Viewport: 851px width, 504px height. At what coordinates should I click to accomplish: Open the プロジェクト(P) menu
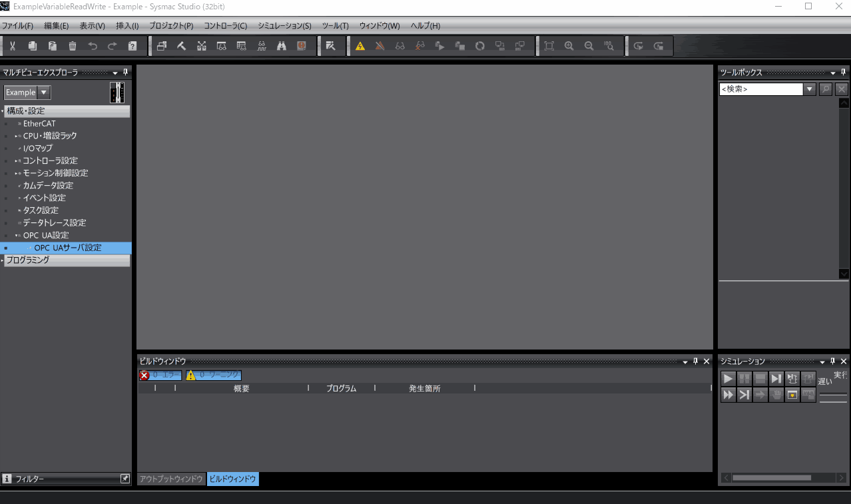tap(171, 26)
